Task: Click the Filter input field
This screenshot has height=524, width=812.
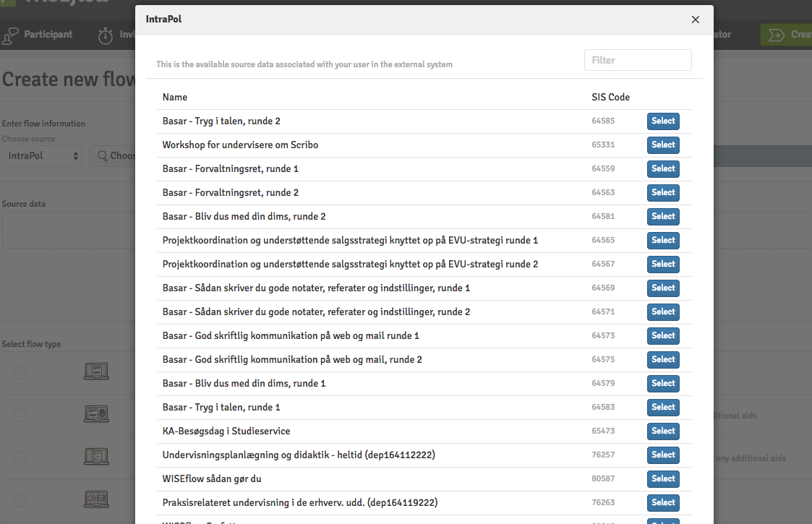Action: click(637, 60)
